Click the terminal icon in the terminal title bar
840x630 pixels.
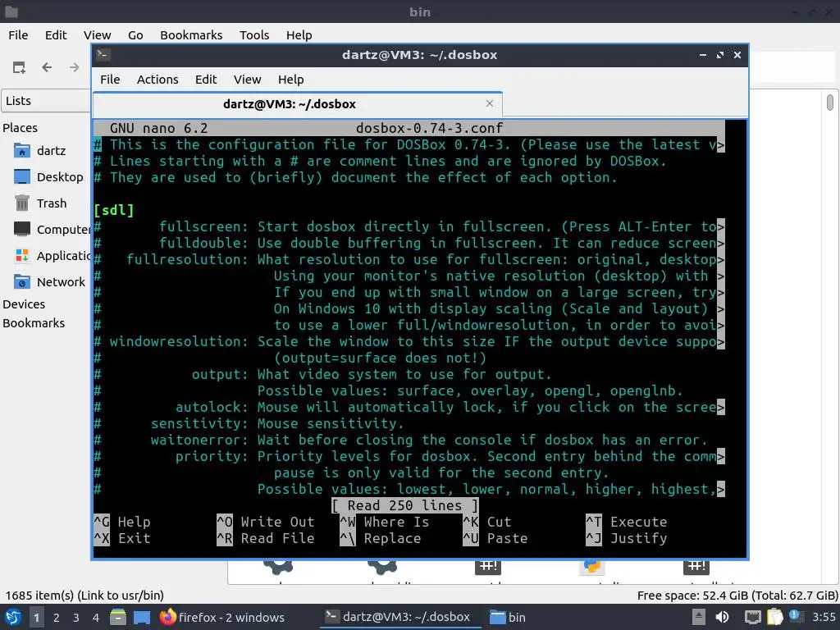click(x=103, y=55)
